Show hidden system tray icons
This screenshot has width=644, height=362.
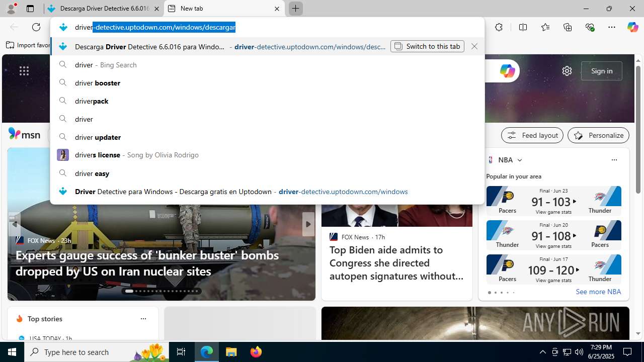pos(542,352)
